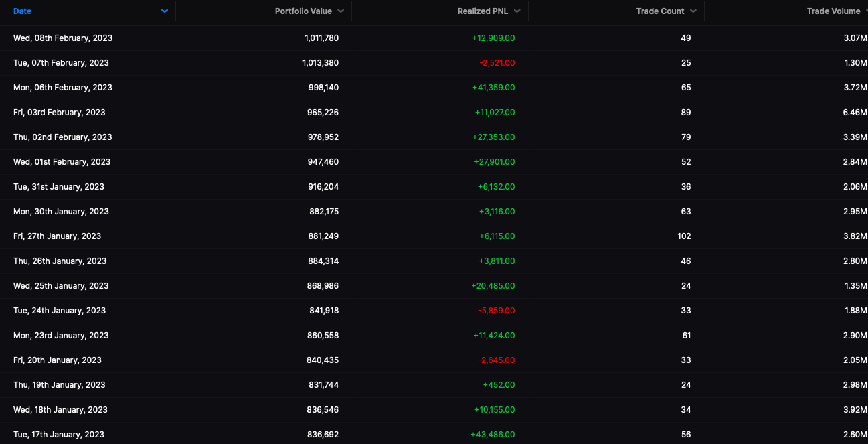
Task: Open the Date column sort chevron
Action: 165,11
